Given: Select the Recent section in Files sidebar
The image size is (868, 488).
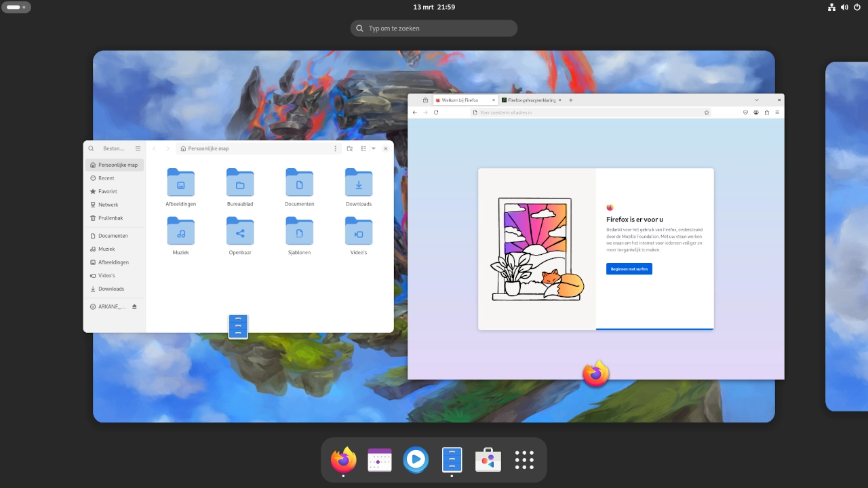Looking at the screenshot, I should pyautogui.click(x=106, y=178).
